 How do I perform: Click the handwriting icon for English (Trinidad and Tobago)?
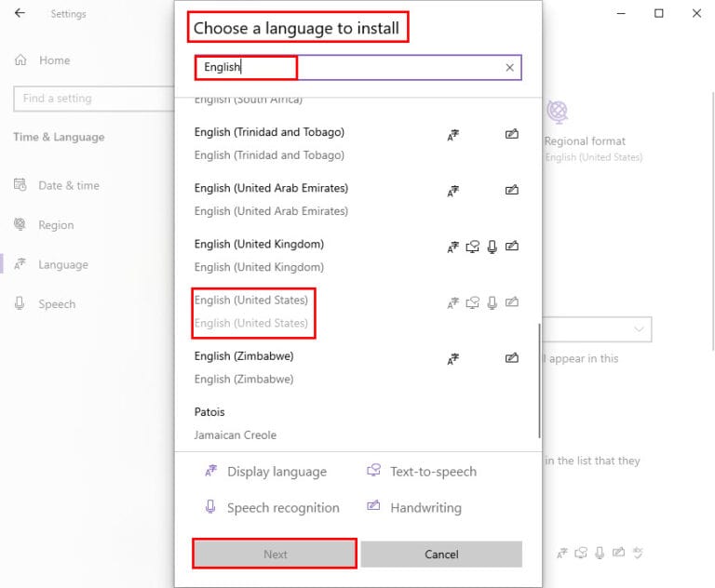(512, 134)
